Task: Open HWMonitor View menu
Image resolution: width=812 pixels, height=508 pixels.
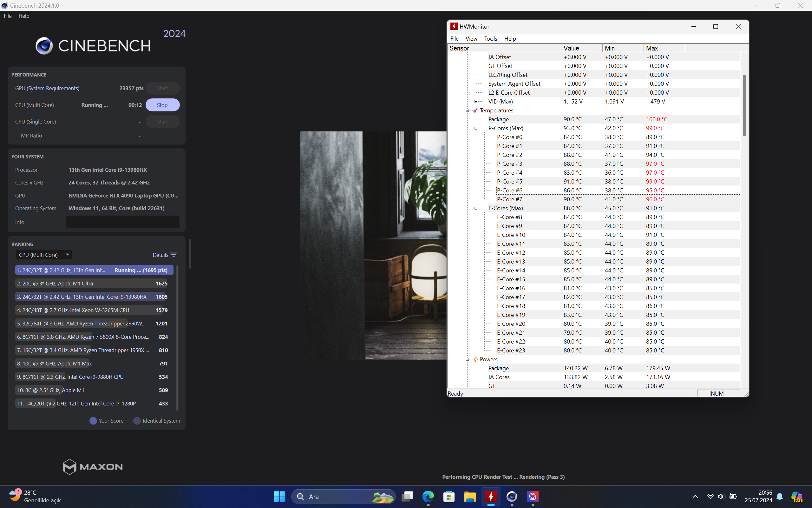Action: [471, 38]
